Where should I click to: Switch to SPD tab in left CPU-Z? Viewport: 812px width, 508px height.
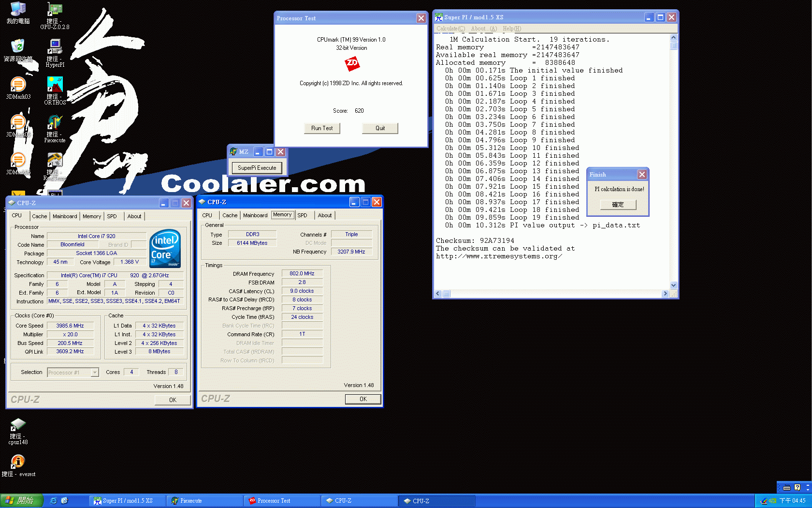(112, 216)
